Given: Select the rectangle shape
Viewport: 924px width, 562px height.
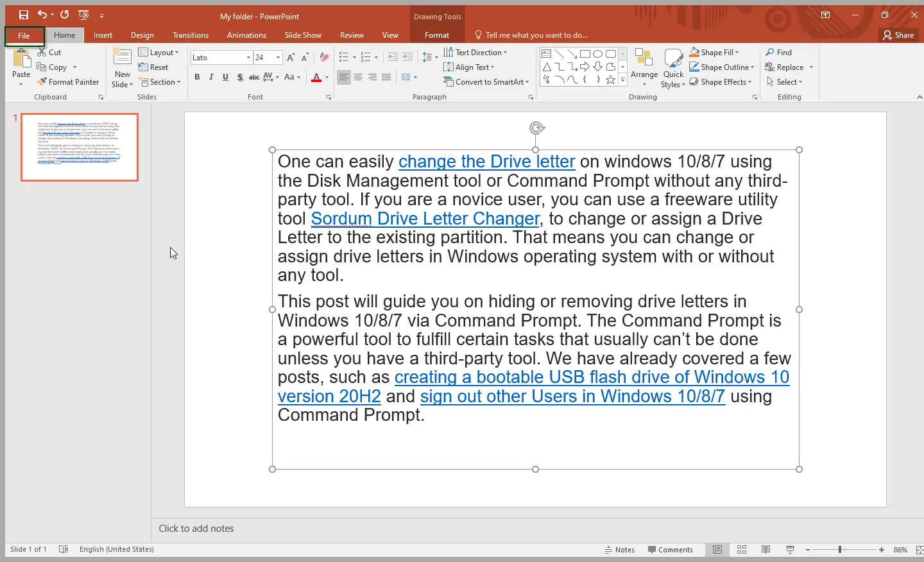Looking at the screenshot, I should click(x=585, y=54).
